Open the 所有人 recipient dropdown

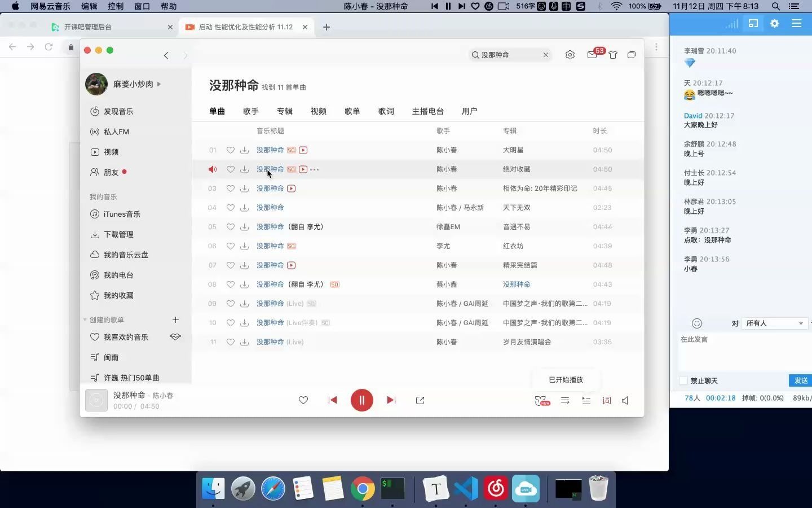coord(775,323)
